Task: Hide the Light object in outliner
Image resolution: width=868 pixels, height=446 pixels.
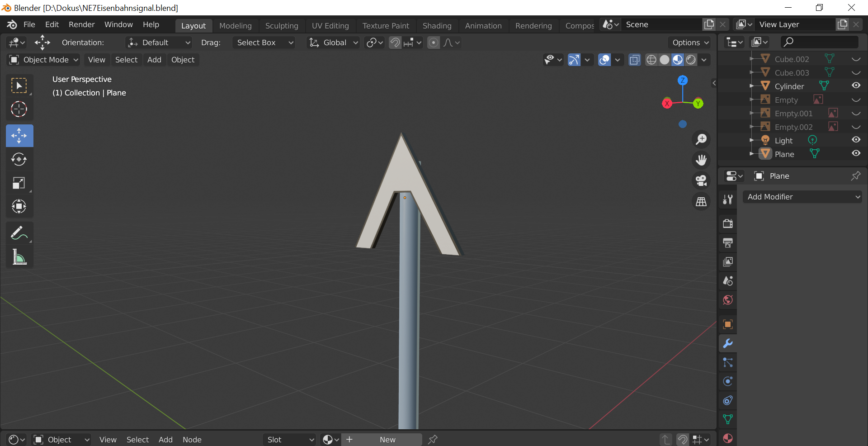Action: tap(856, 140)
